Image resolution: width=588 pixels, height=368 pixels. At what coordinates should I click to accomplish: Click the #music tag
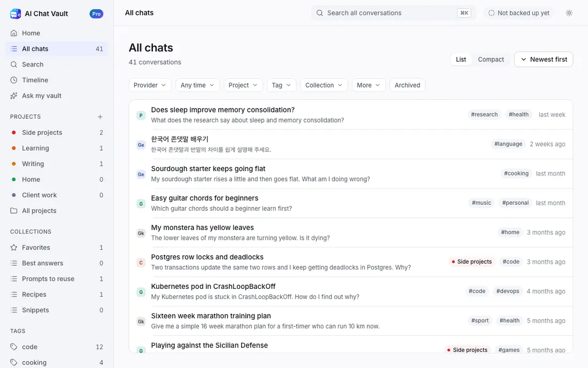point(481,203)
